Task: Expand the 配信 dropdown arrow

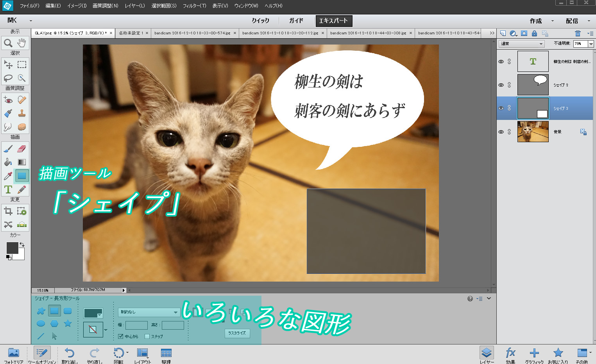Action: [x=589, y=21]
